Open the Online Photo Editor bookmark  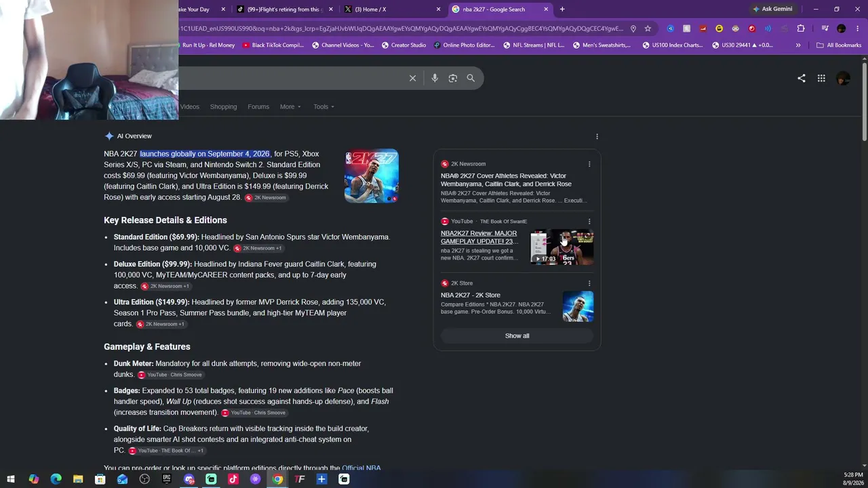point(463,45)
